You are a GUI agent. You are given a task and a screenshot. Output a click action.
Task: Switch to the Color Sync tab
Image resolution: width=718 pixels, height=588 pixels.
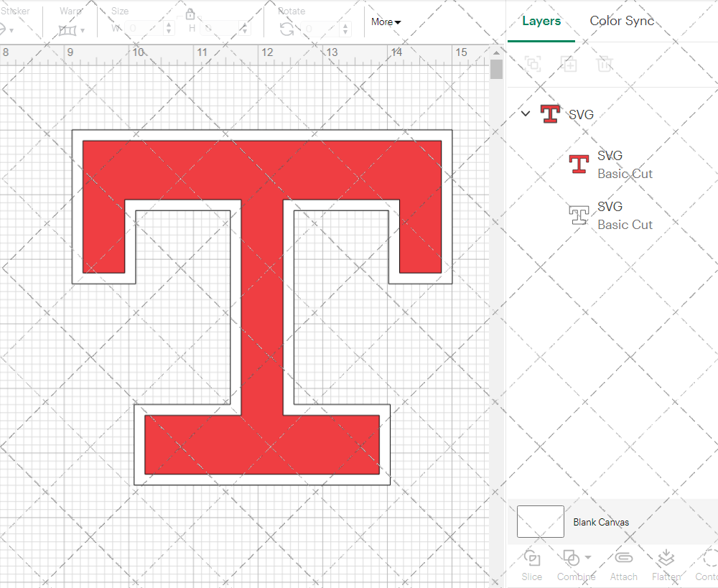pyautogui.click(x=622, y=21)
